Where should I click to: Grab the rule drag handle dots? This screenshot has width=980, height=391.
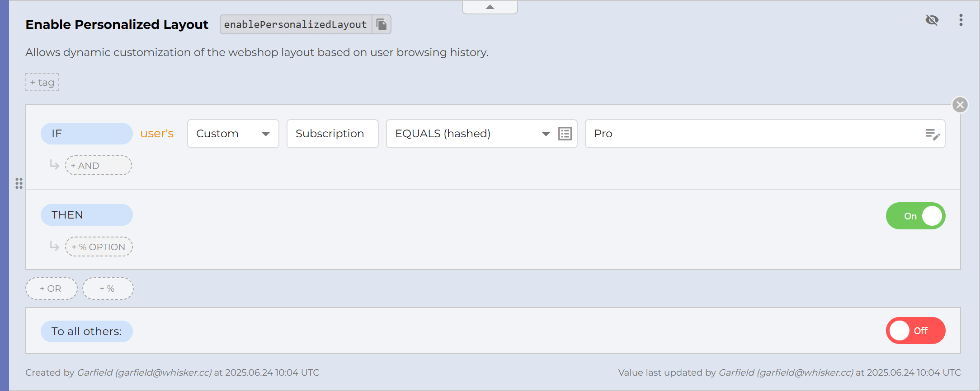[x=19, y=183]
